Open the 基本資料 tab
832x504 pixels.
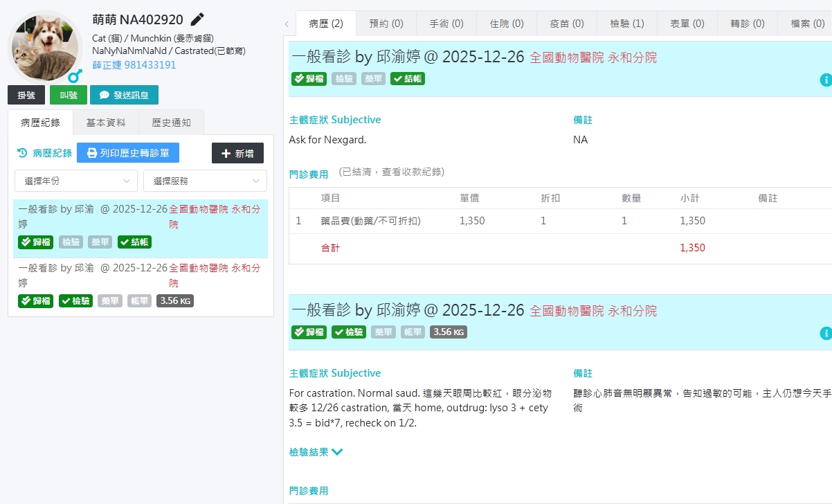point(106,123)
